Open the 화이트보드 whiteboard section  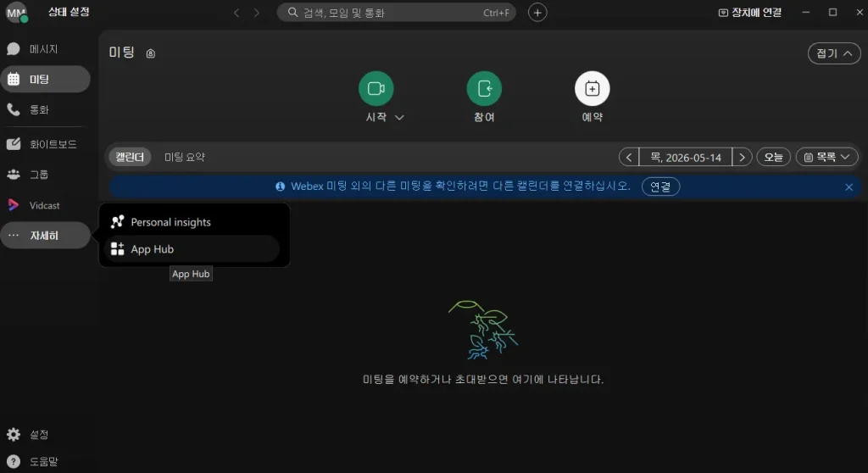click(44, 144)
